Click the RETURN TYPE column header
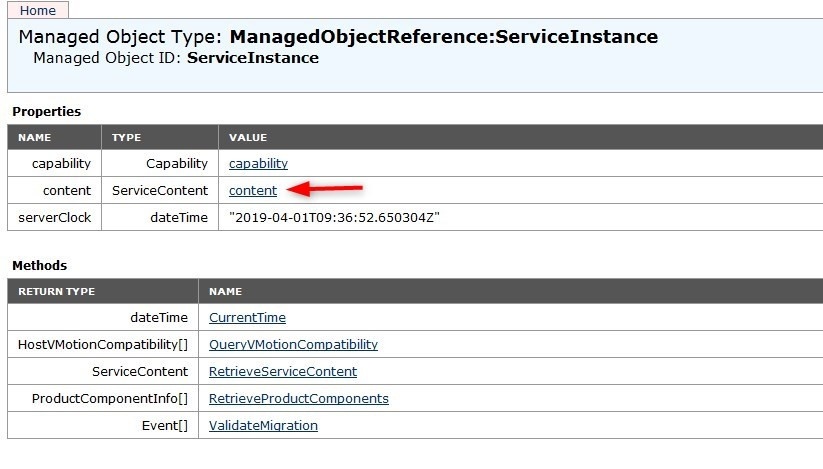 (56, 291)
